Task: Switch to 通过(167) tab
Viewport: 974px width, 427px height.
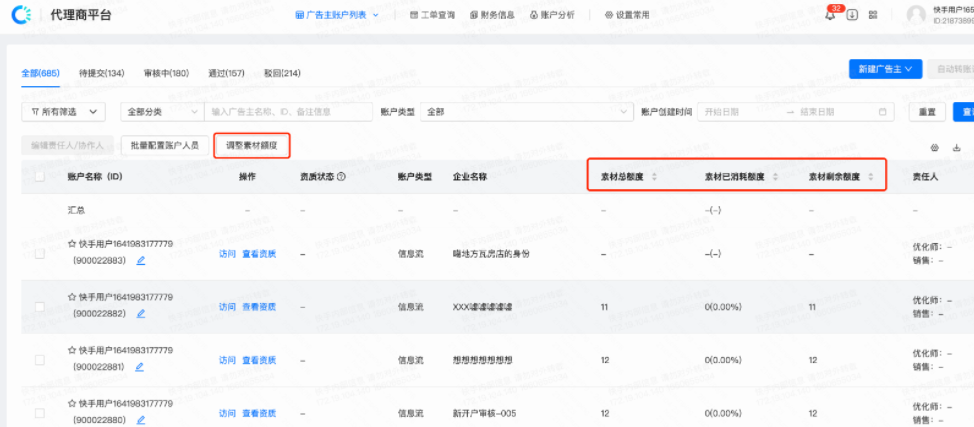Action: (x=226, y=73)
